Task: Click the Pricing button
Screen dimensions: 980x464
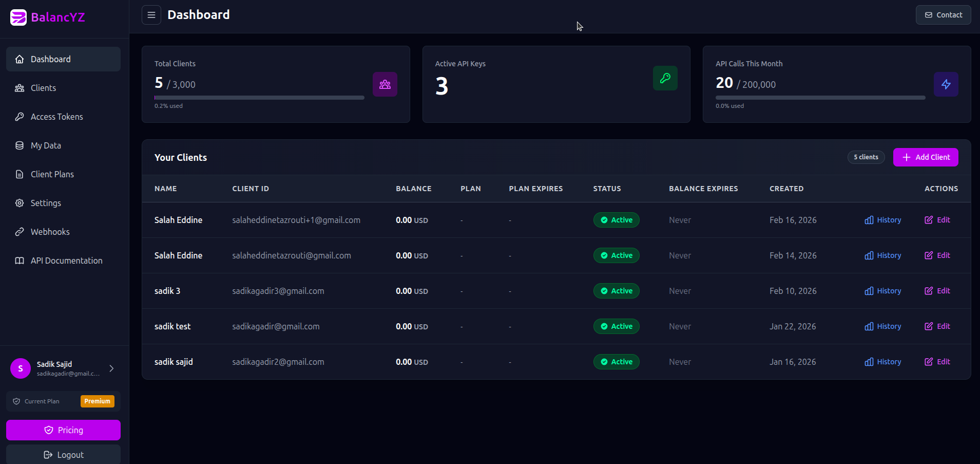Action: 63,430
